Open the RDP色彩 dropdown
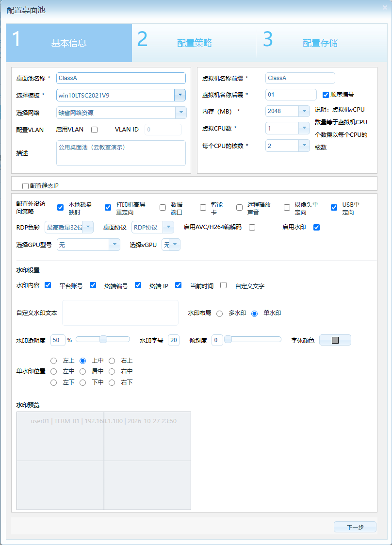The image size is (392, 545). [88, 227]
